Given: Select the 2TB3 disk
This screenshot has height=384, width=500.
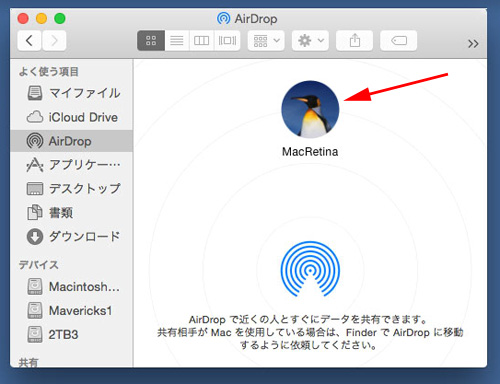Looking at the screenshot, I should pyautogui.click(x=72, y=334).
